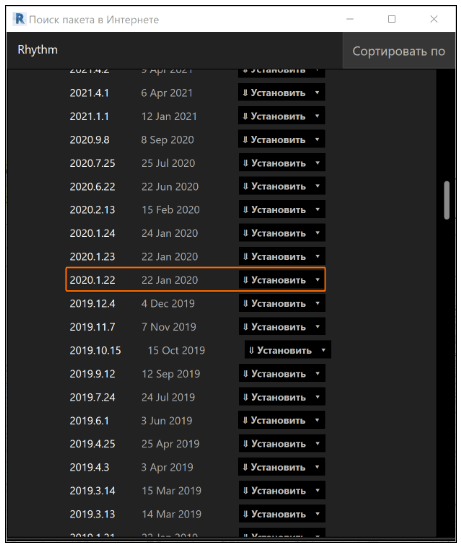This screenshot has width=461, height=548.
Task: Open install options arrow for version 2021.1.1
Action: click(x=317, y=116)
